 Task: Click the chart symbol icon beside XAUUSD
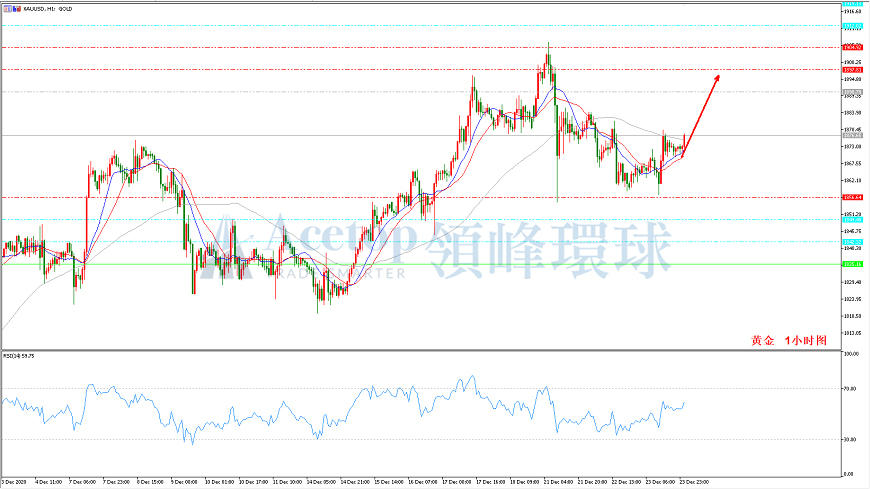point(8,9)
